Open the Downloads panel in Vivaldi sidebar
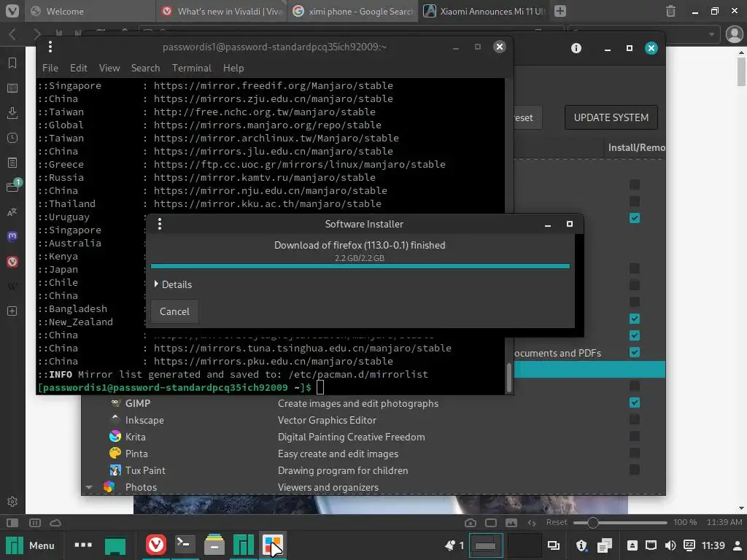The image size is (747, 560). tap(12, 113)
